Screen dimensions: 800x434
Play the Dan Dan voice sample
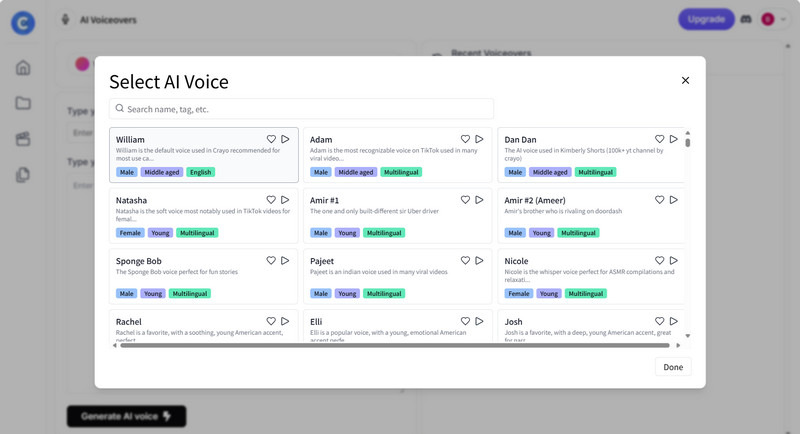tap(674, 139)
